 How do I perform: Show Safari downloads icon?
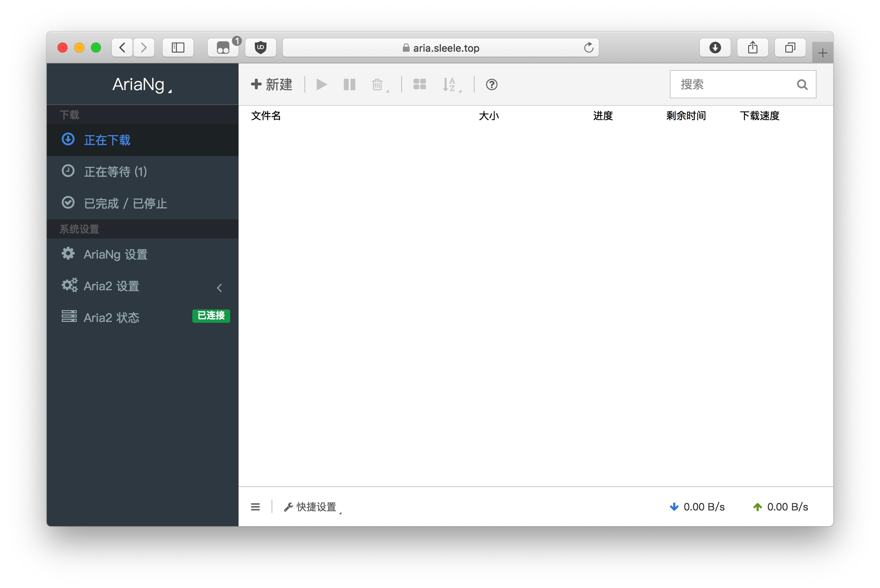(x=715, y=48)
